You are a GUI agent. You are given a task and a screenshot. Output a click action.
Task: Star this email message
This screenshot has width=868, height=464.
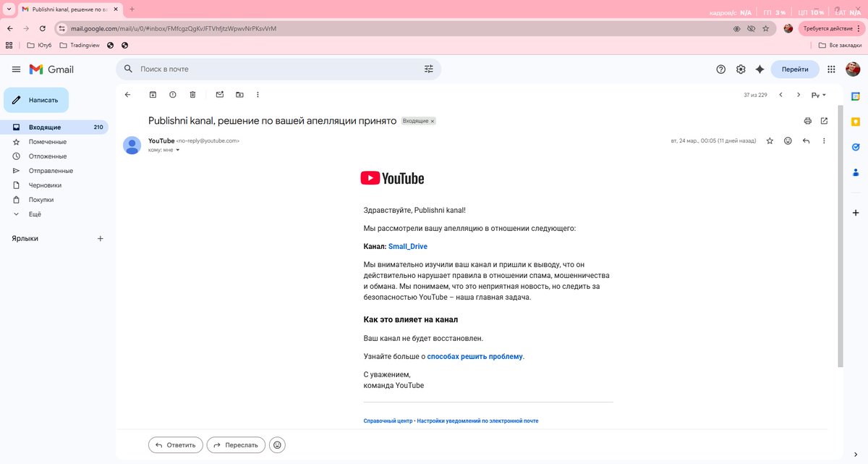click(x=770, y=140)
